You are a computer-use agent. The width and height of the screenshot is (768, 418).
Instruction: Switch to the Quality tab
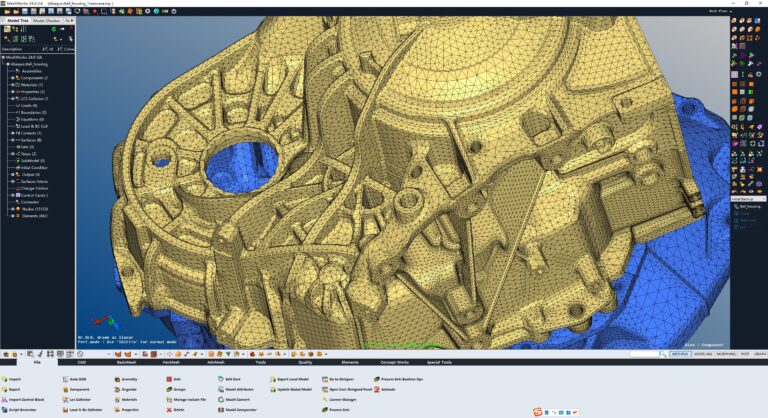click(305, 363)
